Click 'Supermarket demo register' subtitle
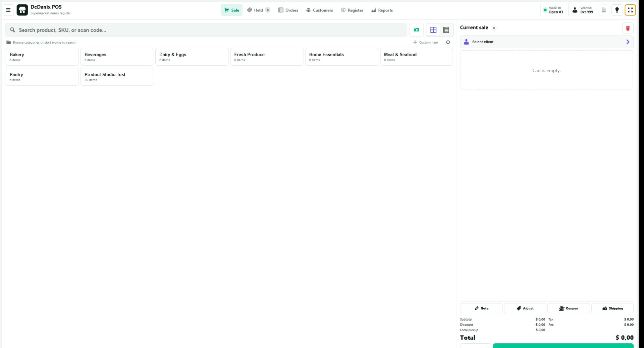 click(51, 13)
